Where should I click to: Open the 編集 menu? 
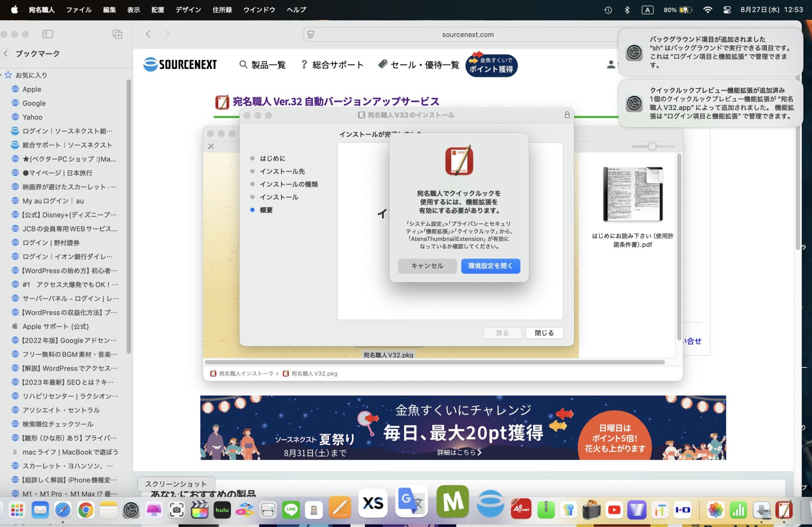pos(109,10)
